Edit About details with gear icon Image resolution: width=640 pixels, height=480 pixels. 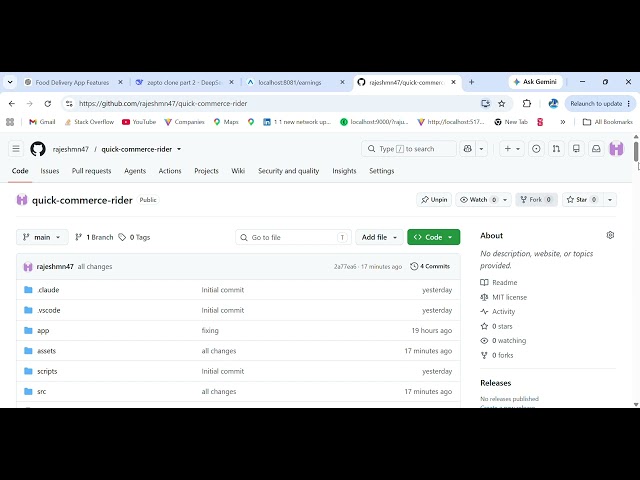coord(610,235)
